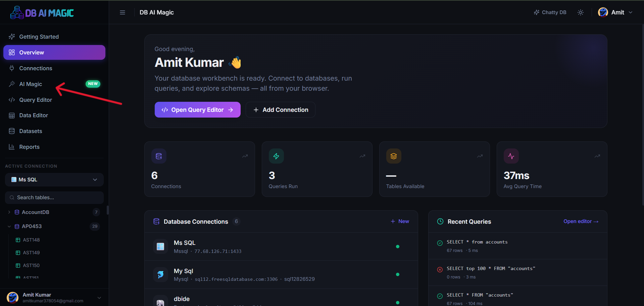Click the Ms SQL connection icon in the Database Connections list
644x306 pixels.
[x=160, y=247]
